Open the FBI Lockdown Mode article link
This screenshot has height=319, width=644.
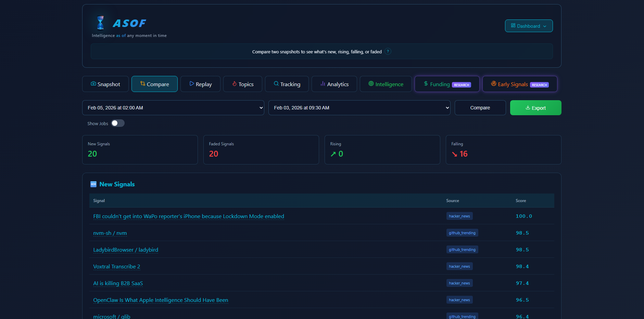(x=188, y=216)
